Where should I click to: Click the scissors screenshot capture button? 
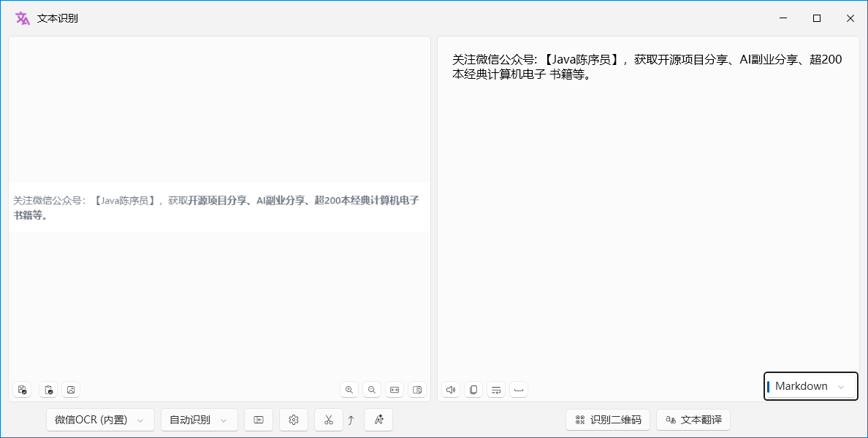click(329, 420)
